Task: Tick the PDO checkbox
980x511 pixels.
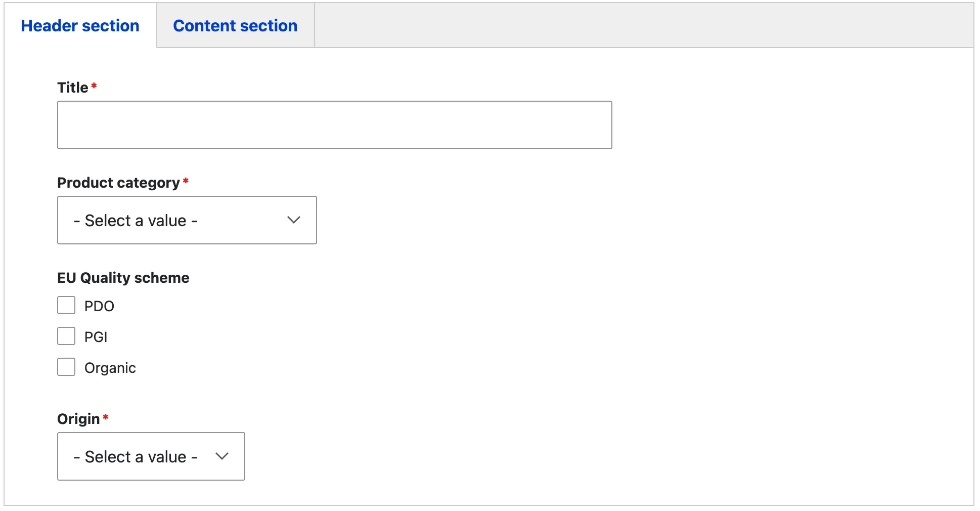Action: coord(66,306)
